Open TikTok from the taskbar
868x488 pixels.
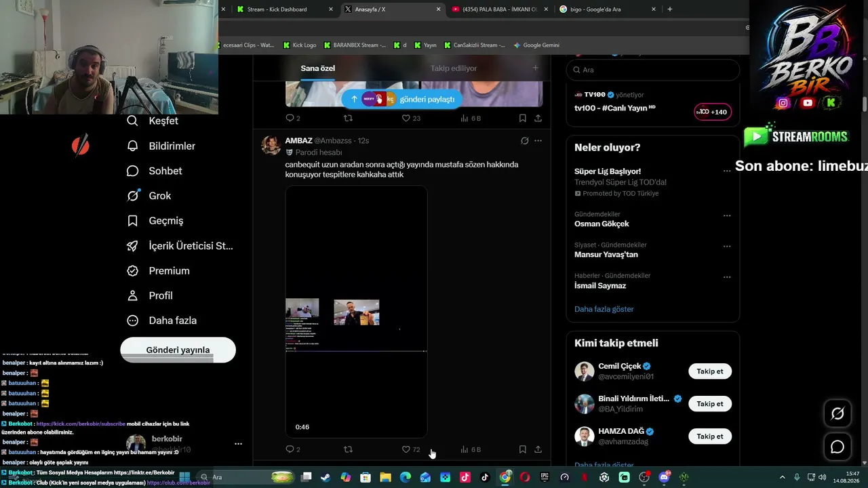(x=485, y=477)
